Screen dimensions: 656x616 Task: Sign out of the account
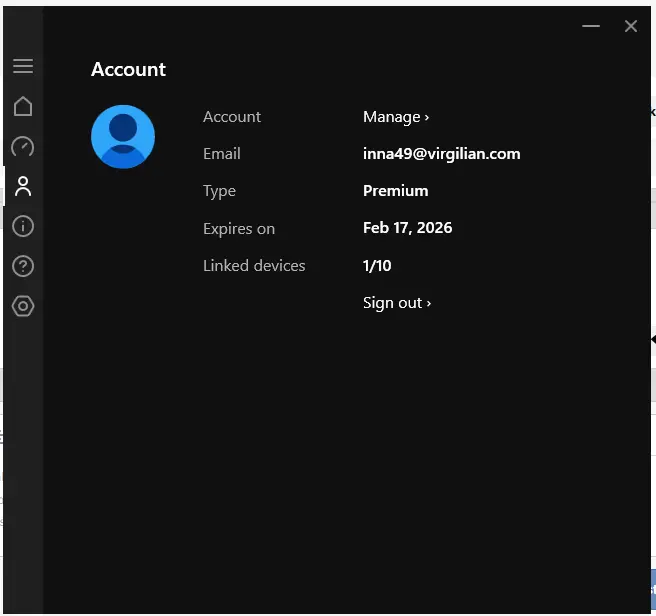click(x=397, y=303)
